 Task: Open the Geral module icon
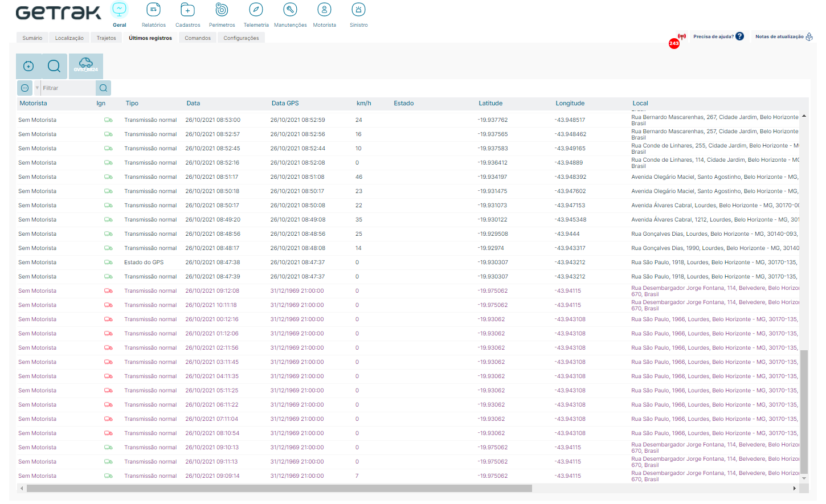click(119, 10)
